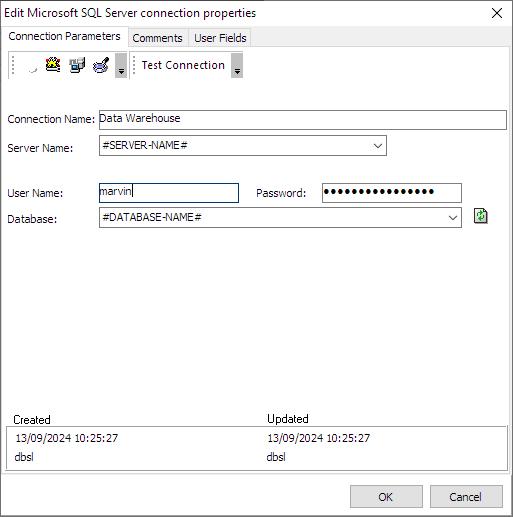
Task: Click into the Password field
Action: (x=392, y=193)
